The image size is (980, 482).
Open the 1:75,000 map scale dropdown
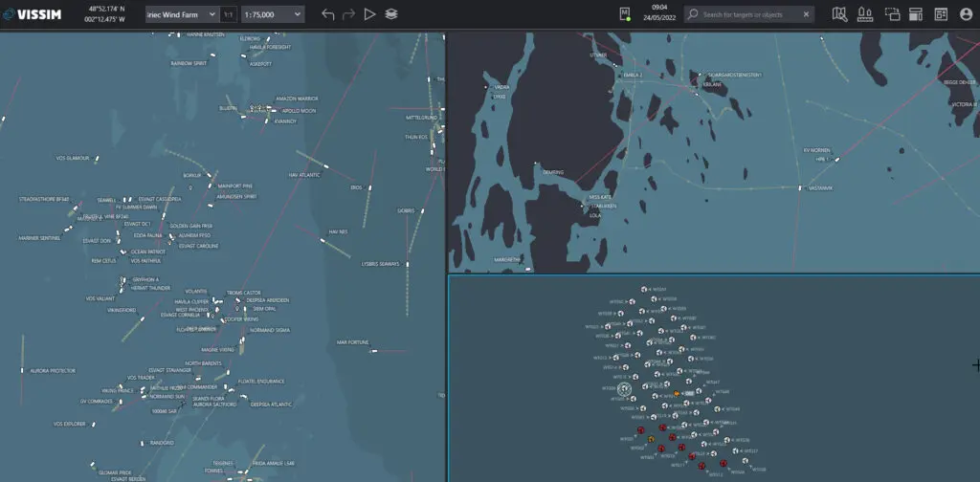274,15
